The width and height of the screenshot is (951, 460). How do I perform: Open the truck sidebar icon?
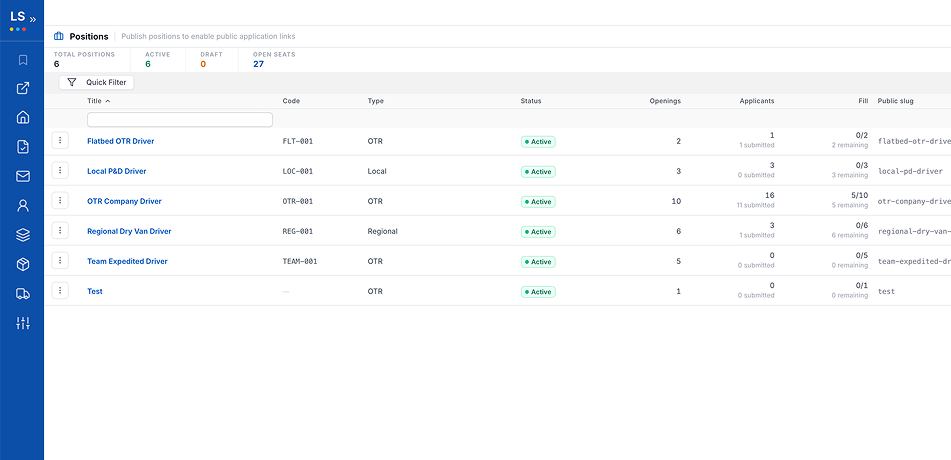[22, 294]
